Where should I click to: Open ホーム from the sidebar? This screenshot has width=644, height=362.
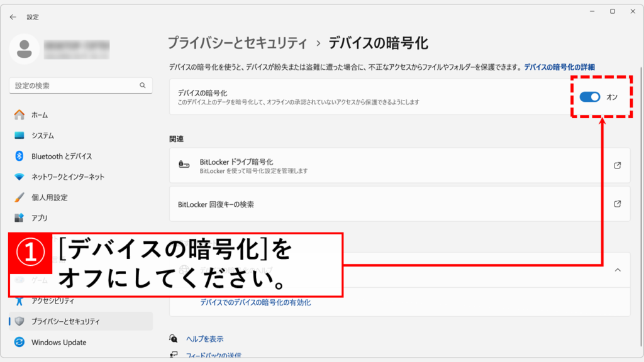(x=40, y=115)
